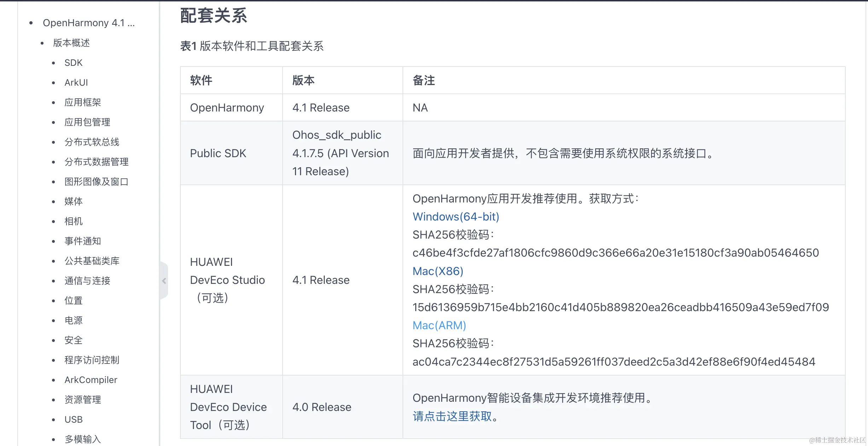Screen dimensions: 868x446
Task: Navigate to 分布式软总线
Action: (92, 142)
